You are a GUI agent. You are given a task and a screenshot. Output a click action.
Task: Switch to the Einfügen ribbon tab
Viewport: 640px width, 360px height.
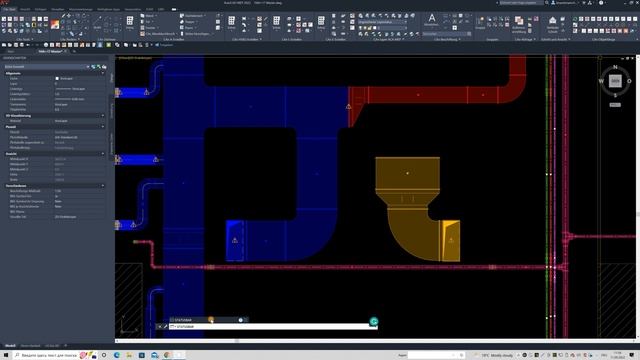coord(40,9)
